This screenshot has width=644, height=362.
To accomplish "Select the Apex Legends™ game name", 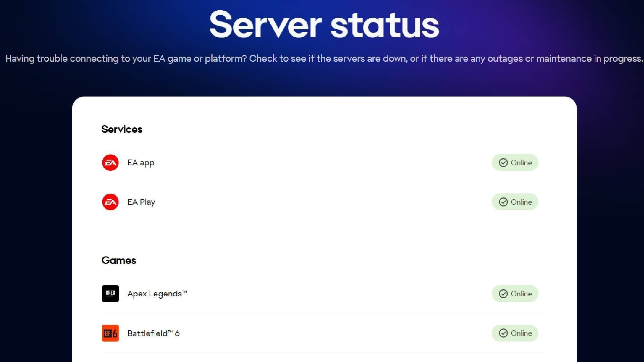I will [x=157, y=294].
